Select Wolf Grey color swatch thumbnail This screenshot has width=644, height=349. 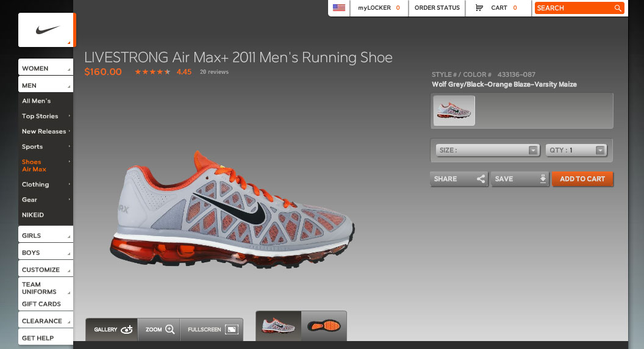coord(454,110)
